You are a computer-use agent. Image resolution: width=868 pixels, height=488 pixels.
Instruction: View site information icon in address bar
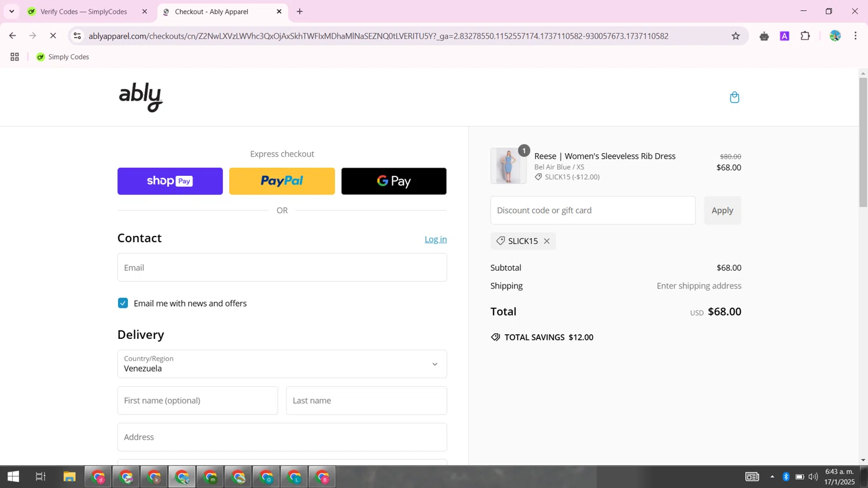(x=77, y=36)
